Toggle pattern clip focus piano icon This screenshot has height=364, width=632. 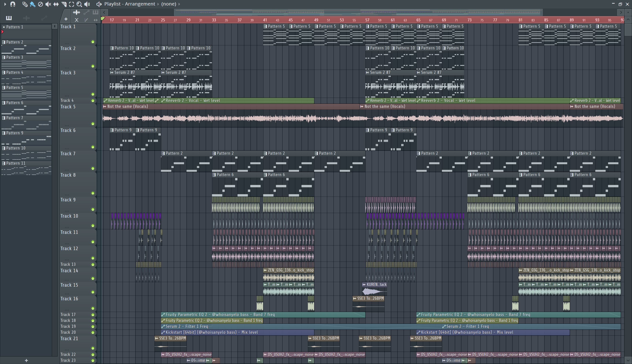click(95, 12)
